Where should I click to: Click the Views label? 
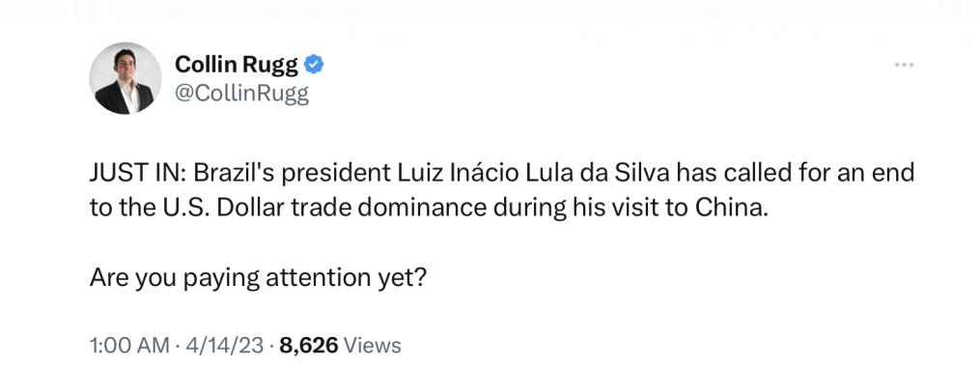373,345
